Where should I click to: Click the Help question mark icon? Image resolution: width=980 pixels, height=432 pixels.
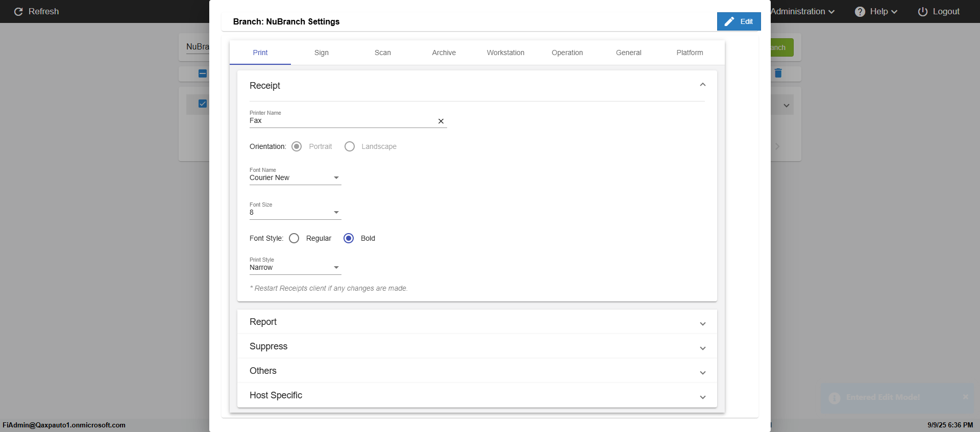(x=860, y=12)
